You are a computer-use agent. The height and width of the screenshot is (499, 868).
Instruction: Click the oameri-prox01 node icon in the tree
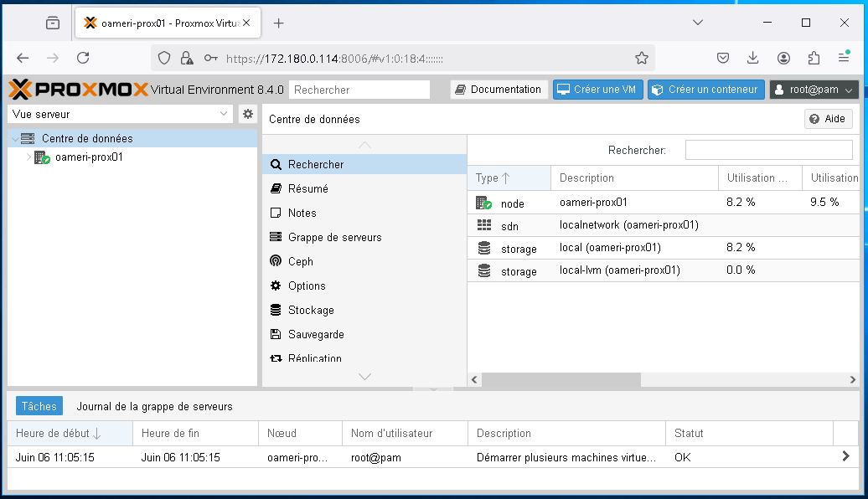point(42,157)
